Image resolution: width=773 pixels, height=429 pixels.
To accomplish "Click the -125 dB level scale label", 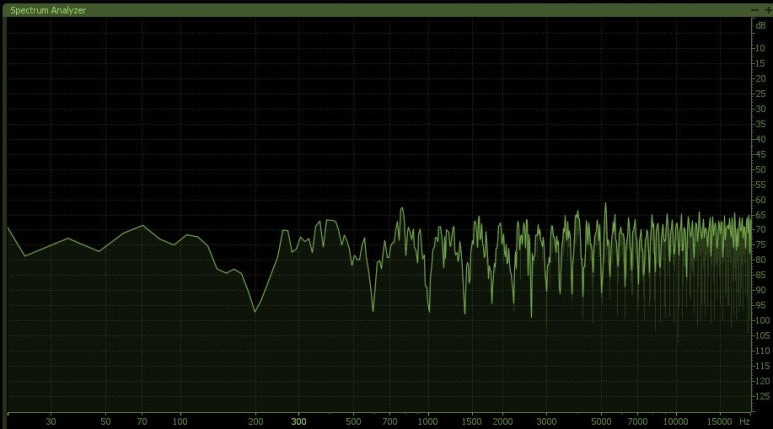I will (x=762, y=396).
